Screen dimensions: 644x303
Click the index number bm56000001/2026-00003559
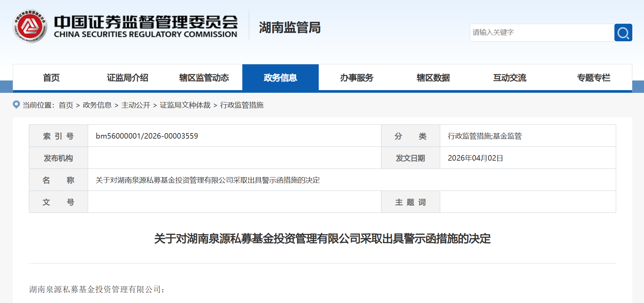(147, 136)
